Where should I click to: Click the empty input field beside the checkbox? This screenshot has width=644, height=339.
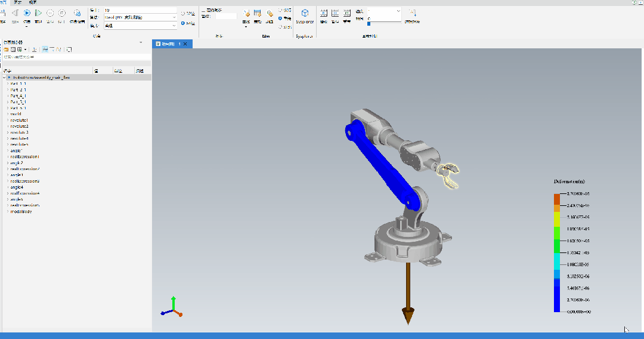point(227,17)
